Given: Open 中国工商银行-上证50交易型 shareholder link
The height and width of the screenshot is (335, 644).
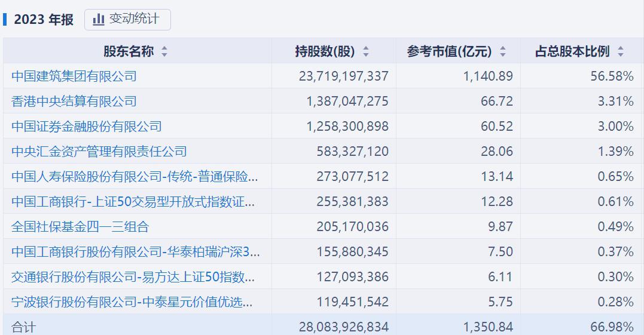Looking at the screenshot, I should point(133,201).
